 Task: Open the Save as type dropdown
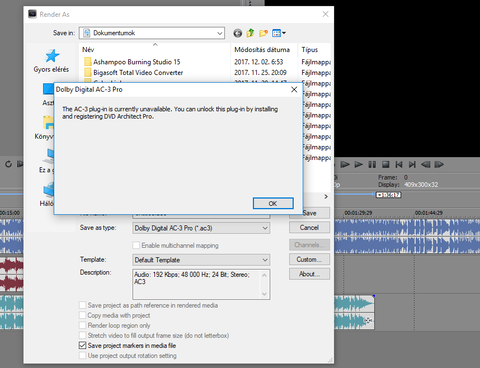(x=201, y=228)
